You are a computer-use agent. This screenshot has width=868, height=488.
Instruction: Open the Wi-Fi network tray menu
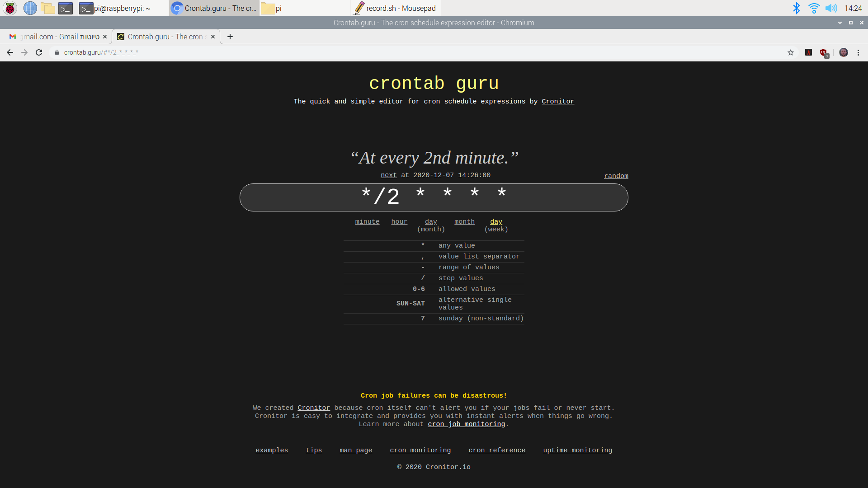(814, 8)
